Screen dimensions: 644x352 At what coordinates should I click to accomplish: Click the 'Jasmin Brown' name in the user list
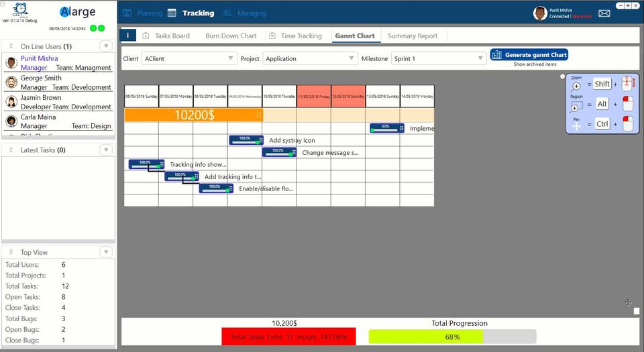[41, 97]
